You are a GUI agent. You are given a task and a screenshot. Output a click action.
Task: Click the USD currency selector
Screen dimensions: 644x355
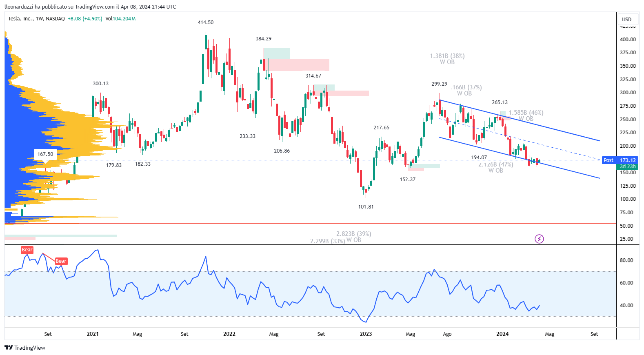(626, 19)
